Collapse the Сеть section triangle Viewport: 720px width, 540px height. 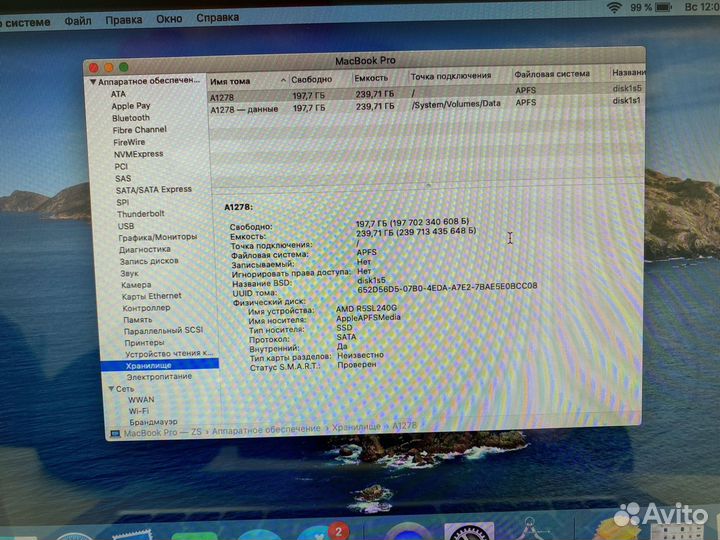[x=111, y=388]
